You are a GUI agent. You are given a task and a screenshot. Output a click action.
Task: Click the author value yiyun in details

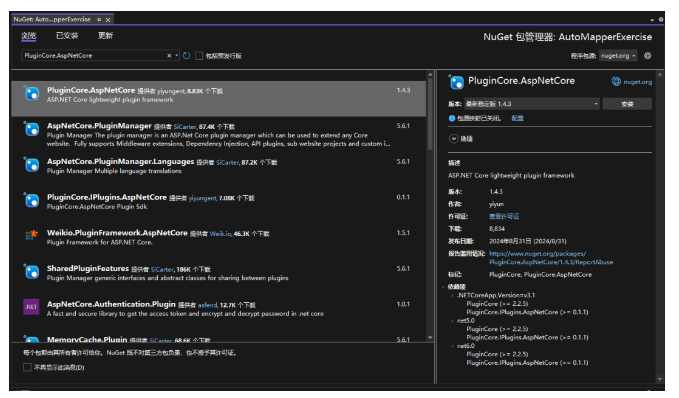click(x=496, y=204)
